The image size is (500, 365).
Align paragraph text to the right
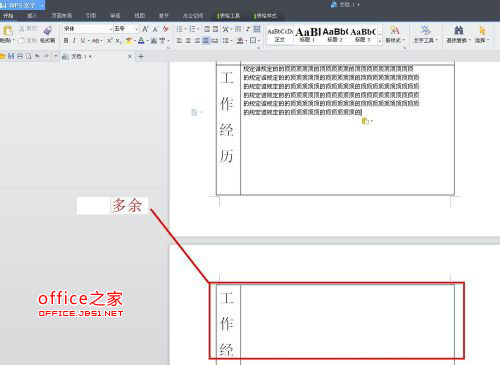pyautogui.click(x=197, y=41)
